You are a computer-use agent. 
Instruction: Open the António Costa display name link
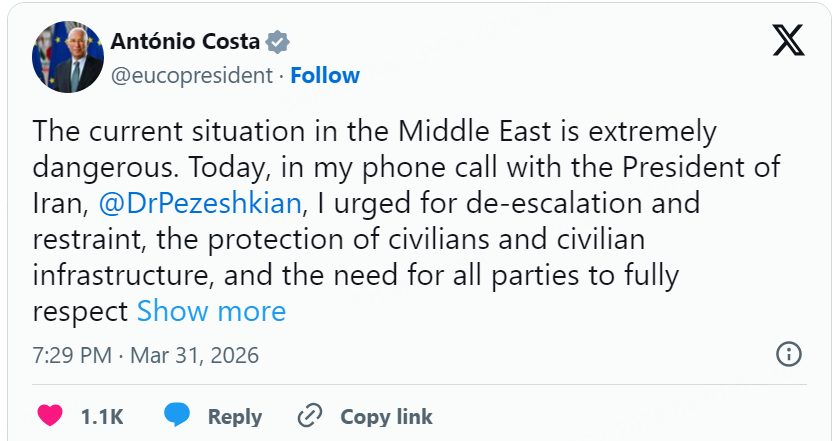pyautogui.click(x=185, y=42)
